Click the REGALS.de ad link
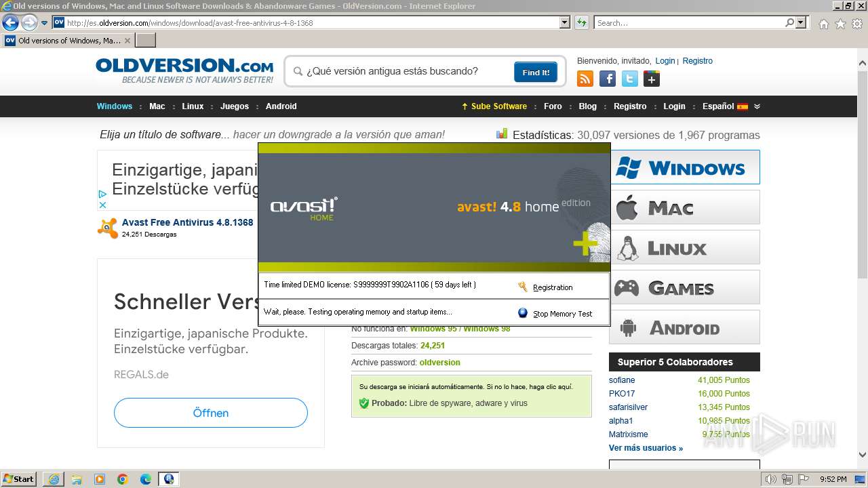This screenshot has height=488, width=868. click(x=141, y=374)
